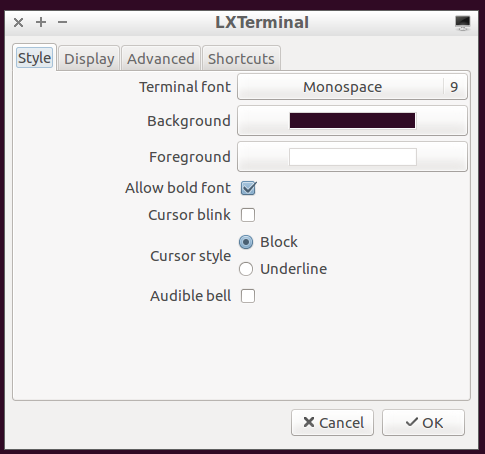Screen dimensions: 485x454
Task: Open the dark Background color picker
Action: click(x=352, y=121)
